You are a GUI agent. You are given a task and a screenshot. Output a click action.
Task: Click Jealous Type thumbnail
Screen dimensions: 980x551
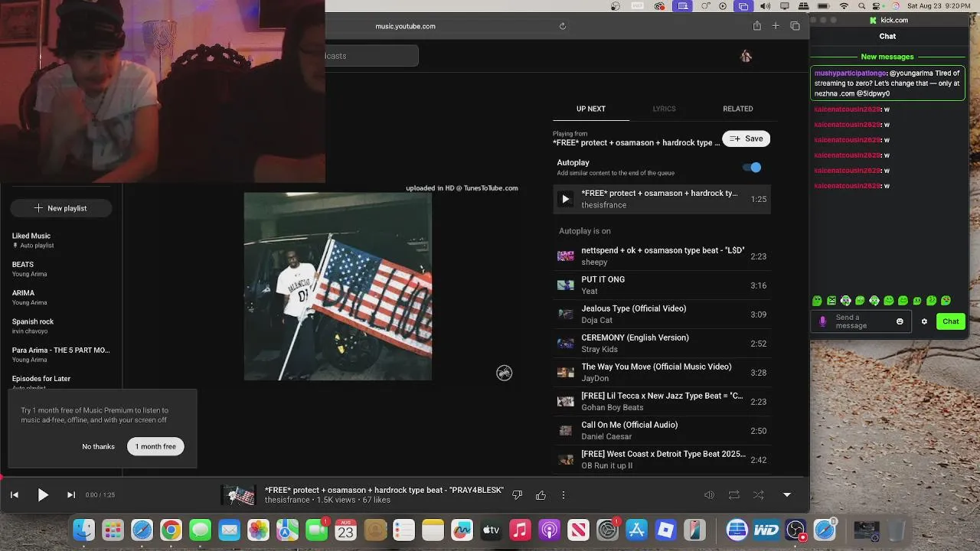[x=566, y=315]
